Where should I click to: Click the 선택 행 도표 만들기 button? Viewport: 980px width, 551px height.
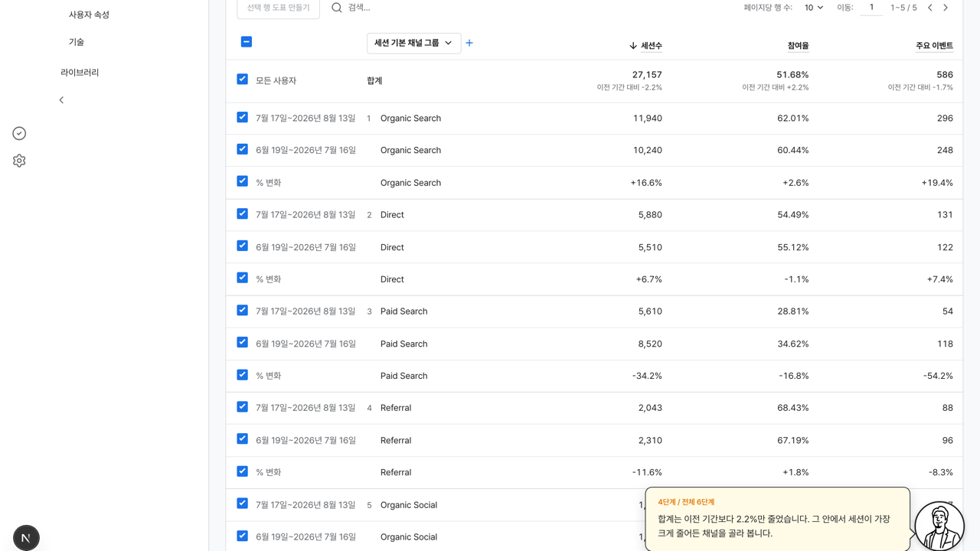click(279, 8)
